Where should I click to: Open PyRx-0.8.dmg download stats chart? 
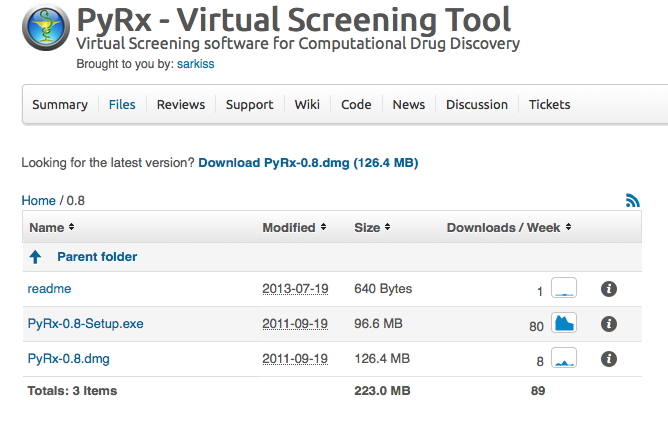[x=564, y=358]
